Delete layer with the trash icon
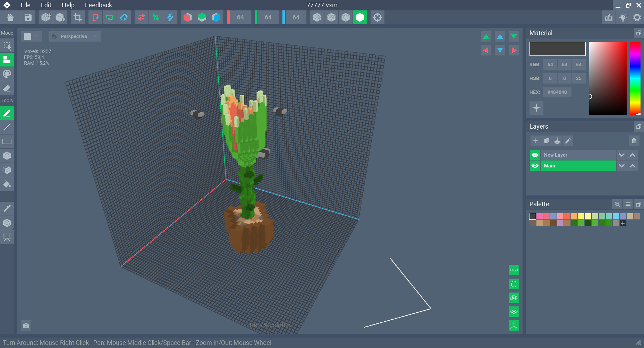This screenshot has height=348, width=644. point(634,141)
